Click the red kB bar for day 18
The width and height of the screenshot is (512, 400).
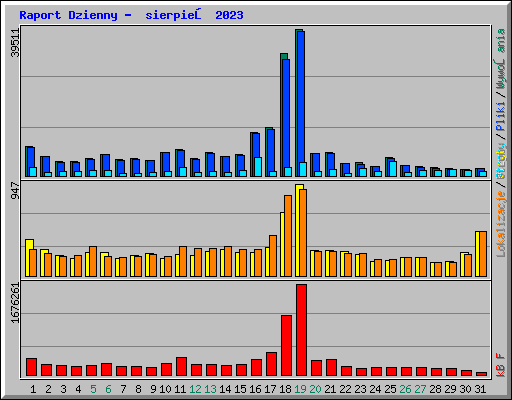[x=286, y=346]
